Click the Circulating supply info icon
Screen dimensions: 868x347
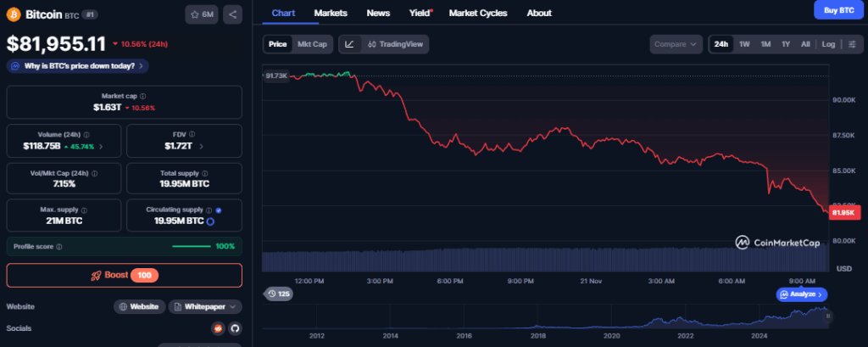[x=209, y=210]
